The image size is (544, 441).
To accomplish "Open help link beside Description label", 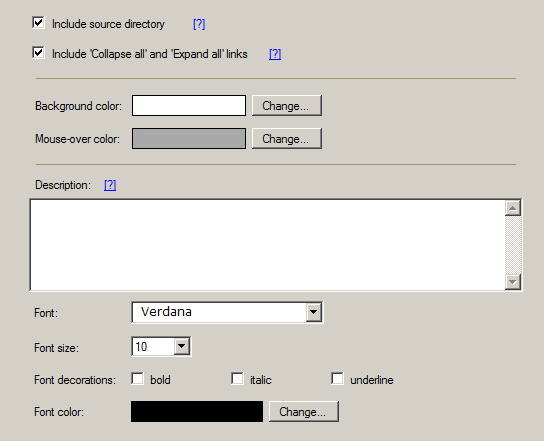I will tap(110, 185).
